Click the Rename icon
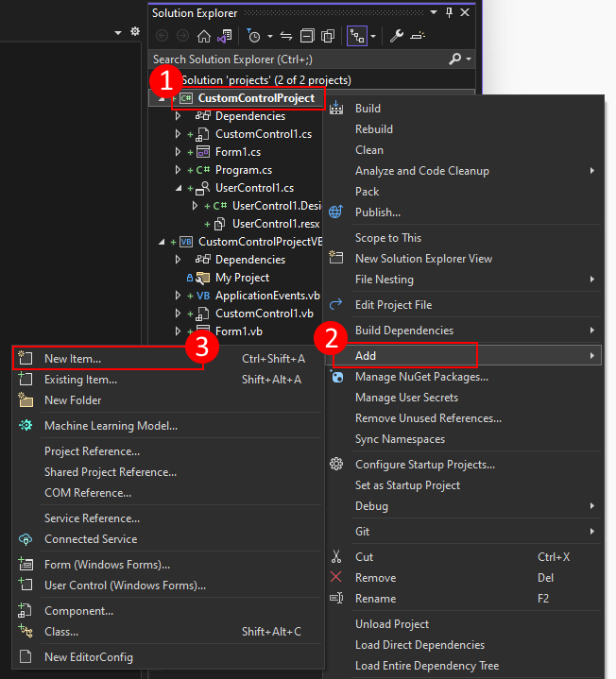The height and width of the screenshot is (679, 616). 336,598
